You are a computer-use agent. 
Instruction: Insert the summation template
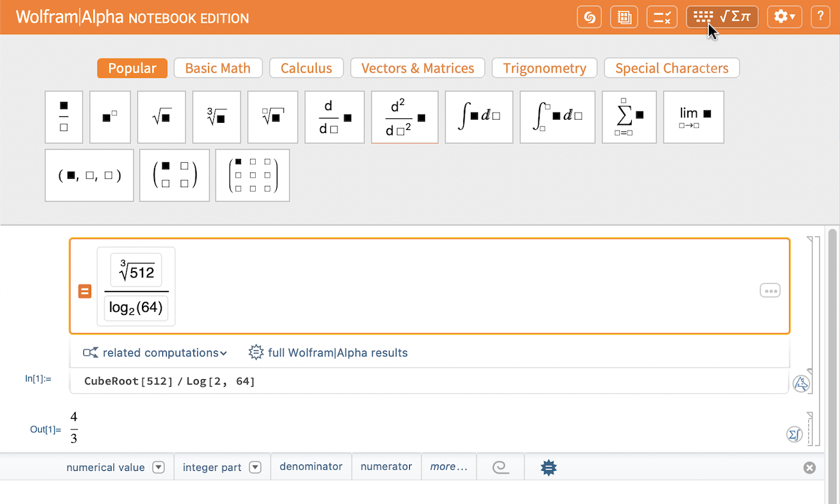tap(629, 117)
